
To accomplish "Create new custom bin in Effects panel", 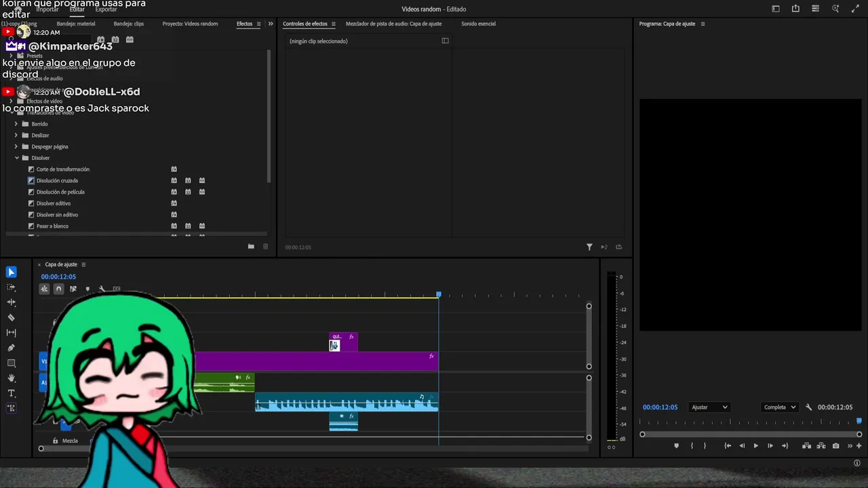I will [251, 247].
